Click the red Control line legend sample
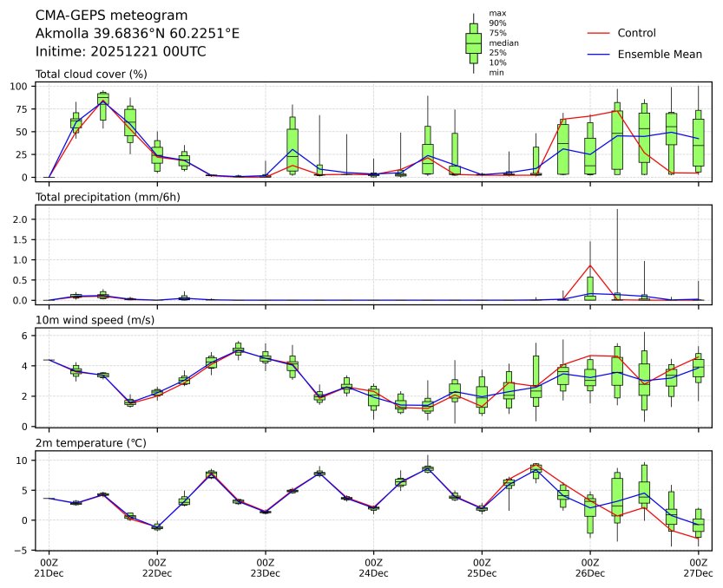Image resolution: width=723 pixels, height=588 pixels. point(598,33)
